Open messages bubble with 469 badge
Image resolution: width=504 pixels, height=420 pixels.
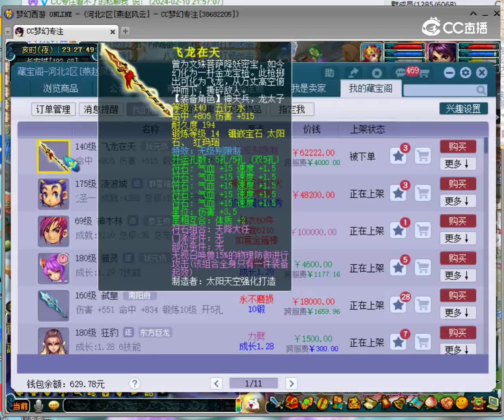pyautogui.click(x=402, y=73)
